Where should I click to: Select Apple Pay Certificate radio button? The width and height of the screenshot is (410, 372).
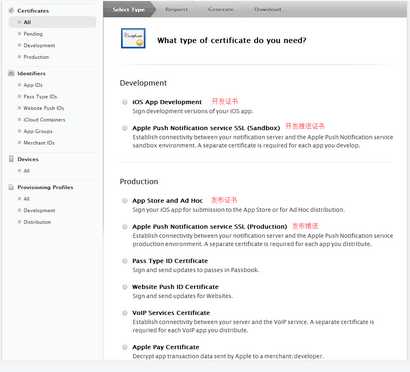(125, 347)
